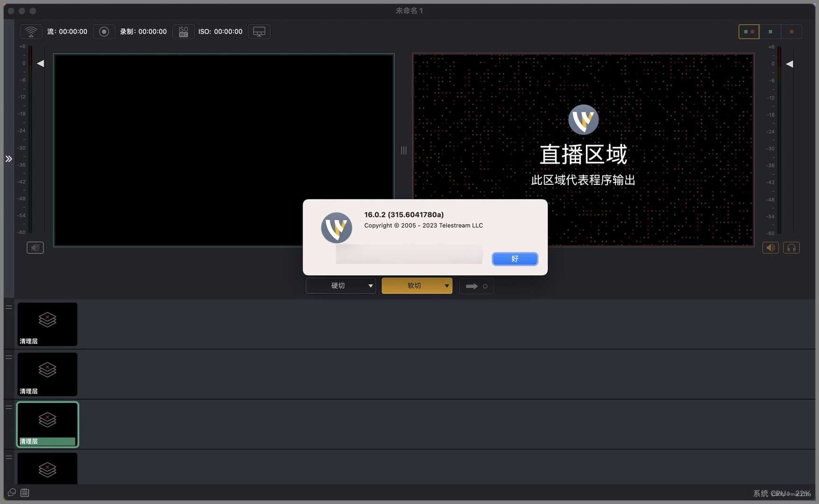Switch to the green preview-only layout
The image size is (819, 504).
(x=770, y=32)
